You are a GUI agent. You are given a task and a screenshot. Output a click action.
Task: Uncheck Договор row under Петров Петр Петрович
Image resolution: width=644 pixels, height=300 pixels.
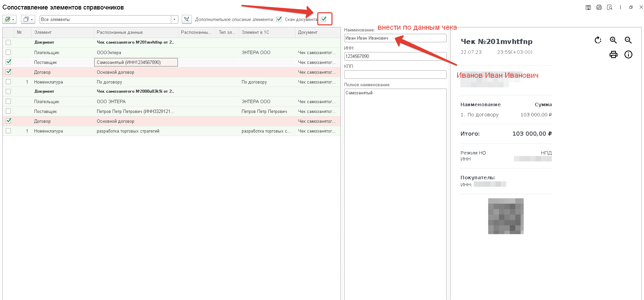8,121
